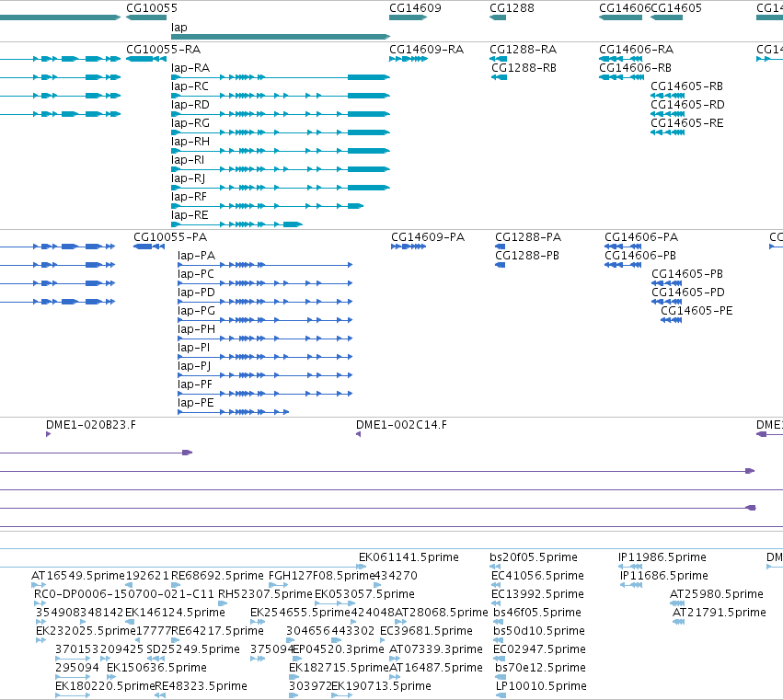Screen dimensions: 783x700
Task: Click the lap-RI transcript label
Action: (x=188, y=160)
